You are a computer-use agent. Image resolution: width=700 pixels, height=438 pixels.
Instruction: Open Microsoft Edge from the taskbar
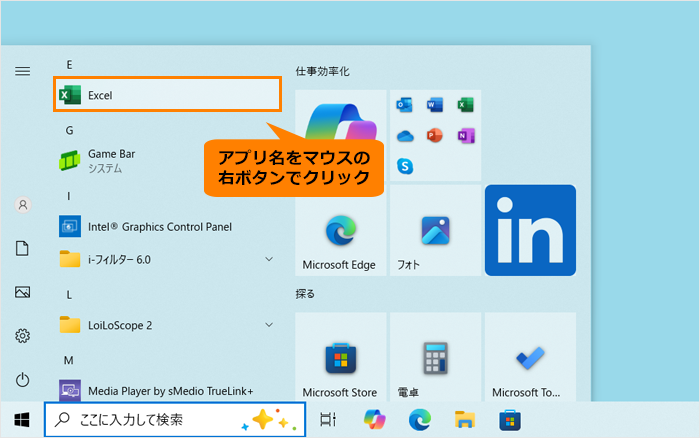click(420, 420)
